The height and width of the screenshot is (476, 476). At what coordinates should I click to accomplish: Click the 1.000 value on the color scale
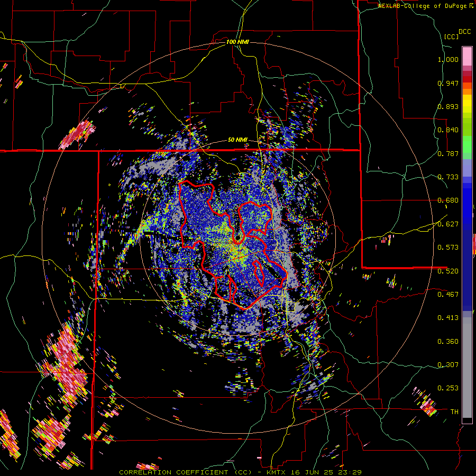(448, 59)
